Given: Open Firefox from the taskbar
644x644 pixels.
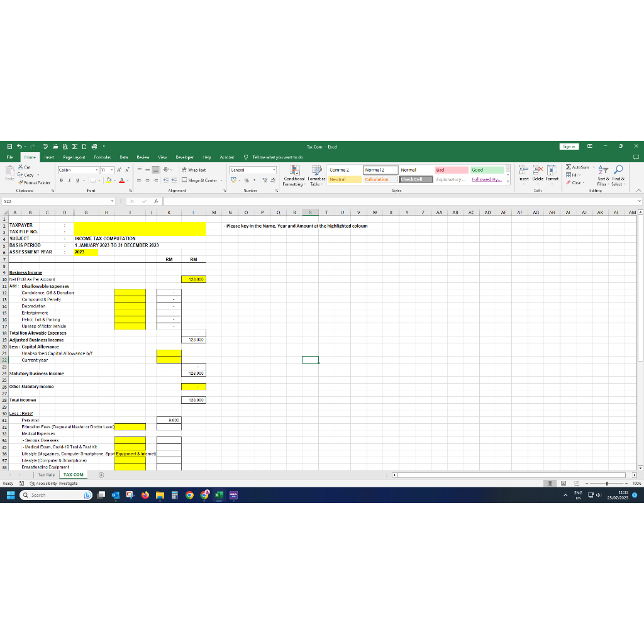Looking at the screenshot, I should (x=145, y=495).
